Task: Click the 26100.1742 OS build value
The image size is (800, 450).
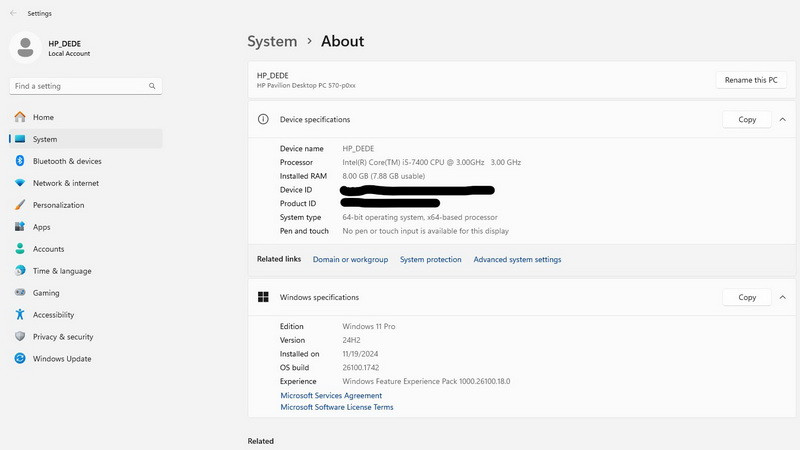Action: pos(361,368)
